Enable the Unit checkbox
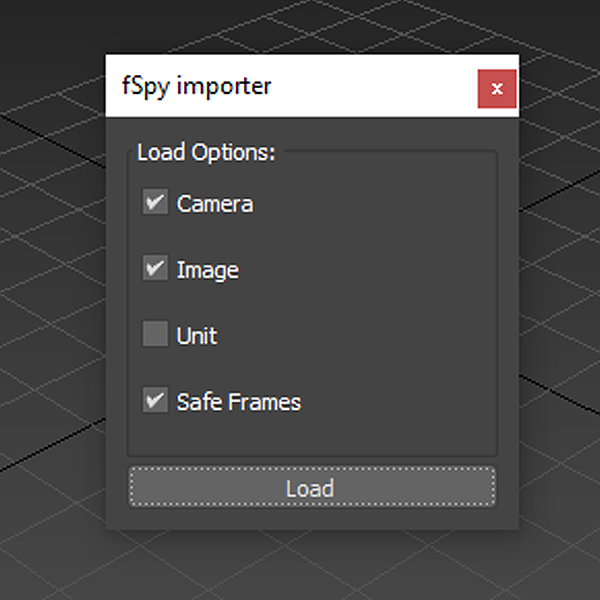Screen dimensions: 600x600 pyautogui.click(x=155, y=334)
